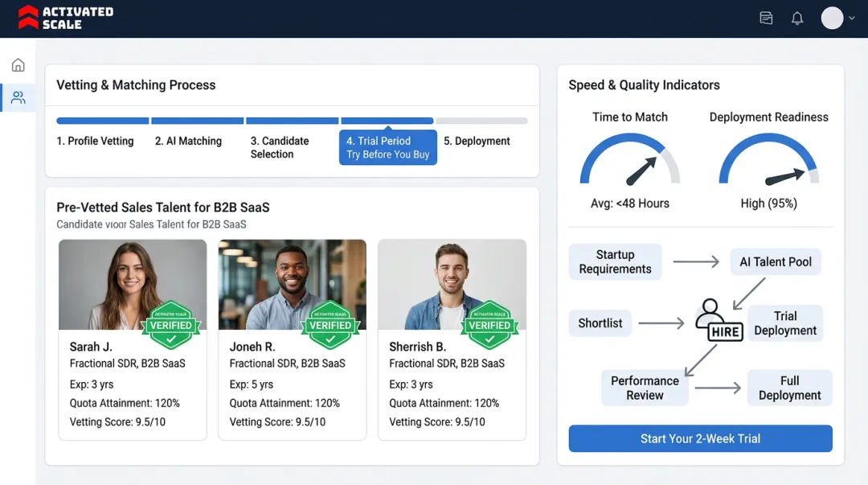Image resolution: width=868 pixels, height=485 pixels.
Task: Click Joneh R.'s Verified badge
Action: pyautogui.click(x=330, y=325)
